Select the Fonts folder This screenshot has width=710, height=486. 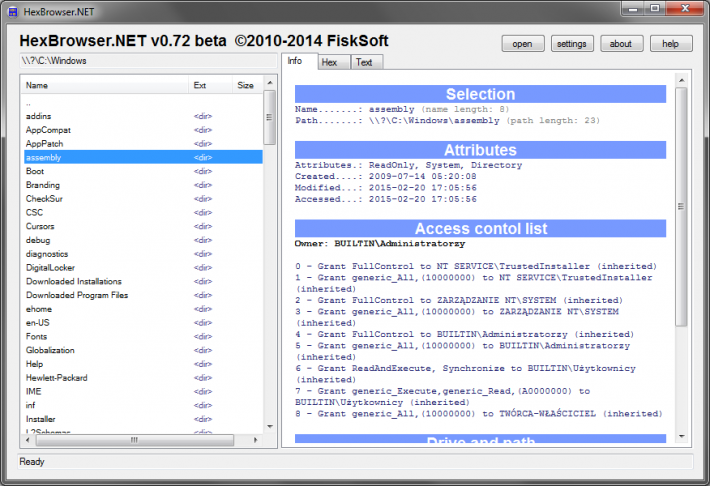[x=143, y=337]
